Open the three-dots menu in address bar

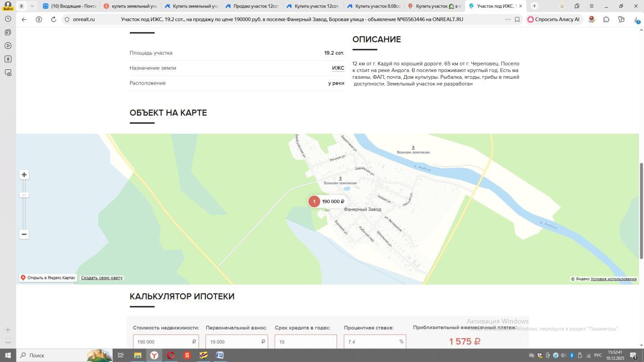tap(507, 19)
